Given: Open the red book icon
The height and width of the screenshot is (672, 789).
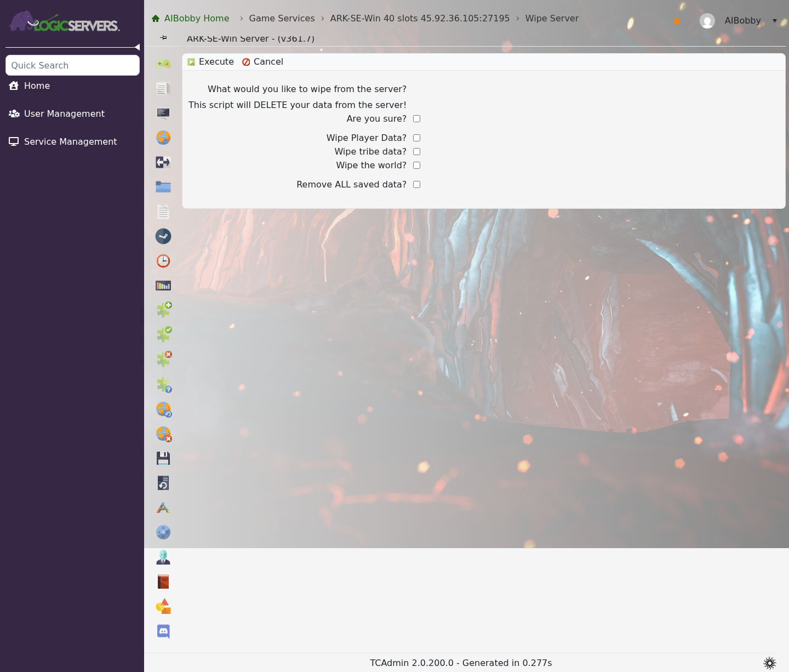Looking at the screenshot, I should point(163,582).
